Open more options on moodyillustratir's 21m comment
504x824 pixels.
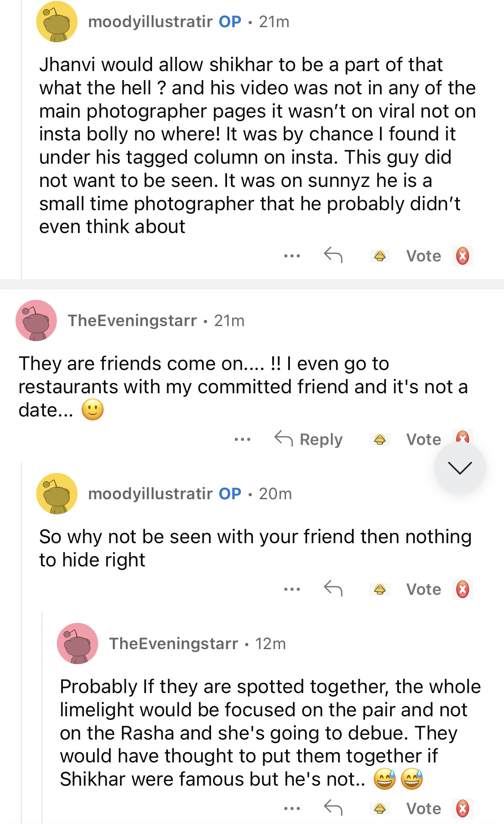(x=292, y=256)
